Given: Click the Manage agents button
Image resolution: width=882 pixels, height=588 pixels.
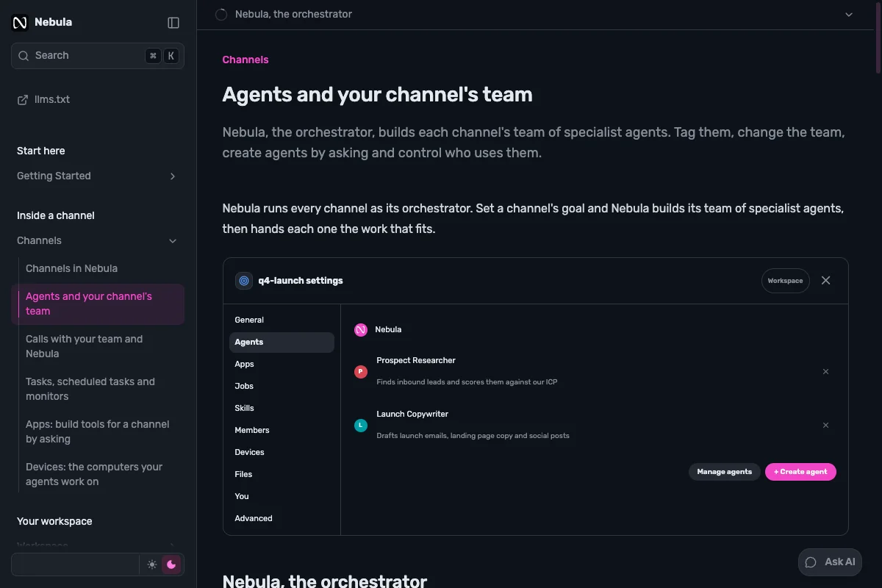Looking at the screenshot, I should [724, 472].
